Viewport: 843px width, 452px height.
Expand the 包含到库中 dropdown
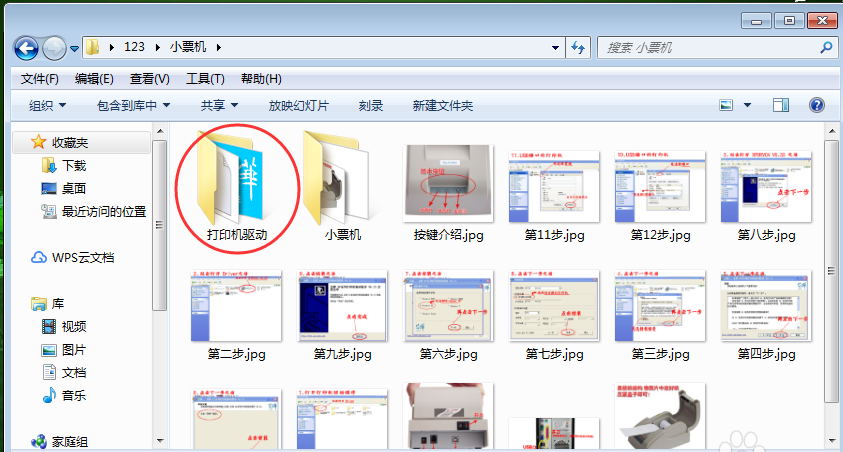[x=133, y=105]
